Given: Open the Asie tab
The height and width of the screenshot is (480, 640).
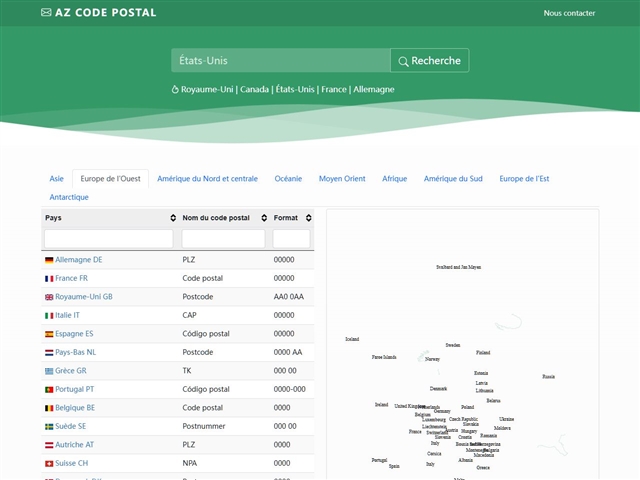Looking at the screenshot, I should 56,179.
